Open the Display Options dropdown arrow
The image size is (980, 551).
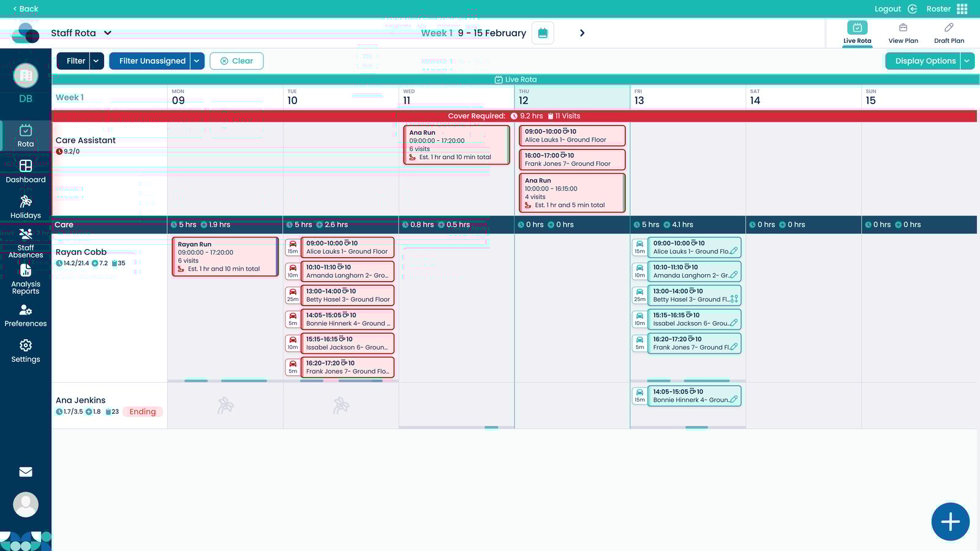pos(967,61)
